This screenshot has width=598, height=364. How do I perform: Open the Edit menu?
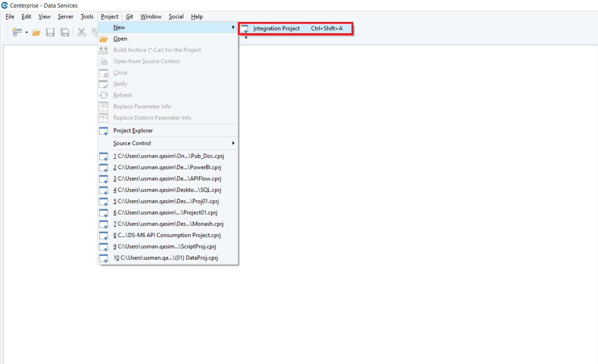(x=26, y=17)
